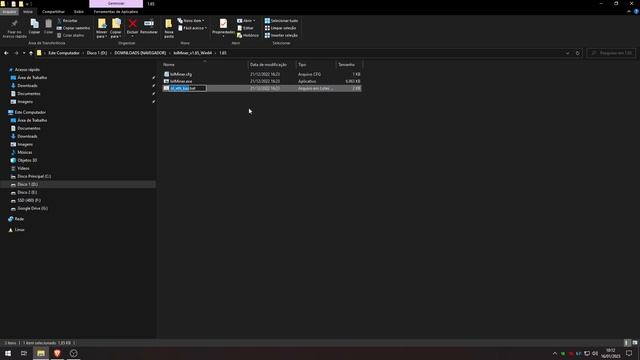Go back with the left arrow

tap(6, 53)
